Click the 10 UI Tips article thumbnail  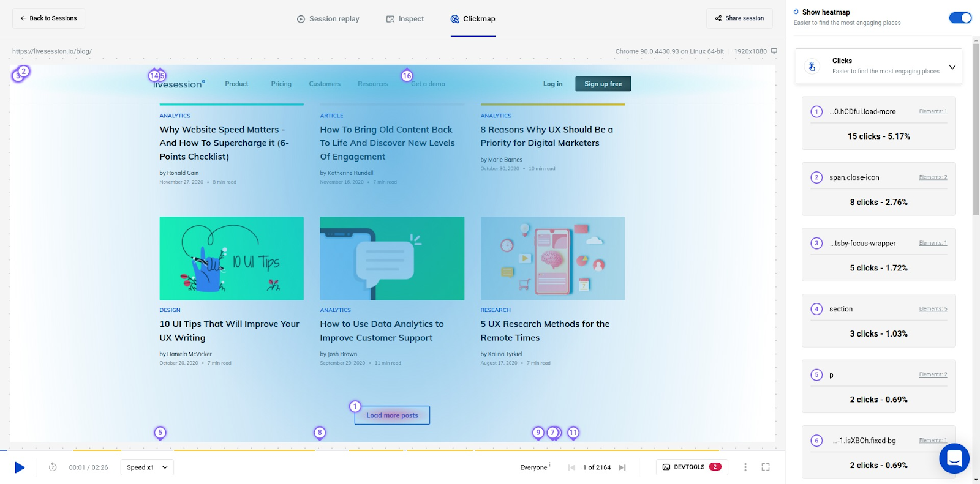[x=232, y=258]
